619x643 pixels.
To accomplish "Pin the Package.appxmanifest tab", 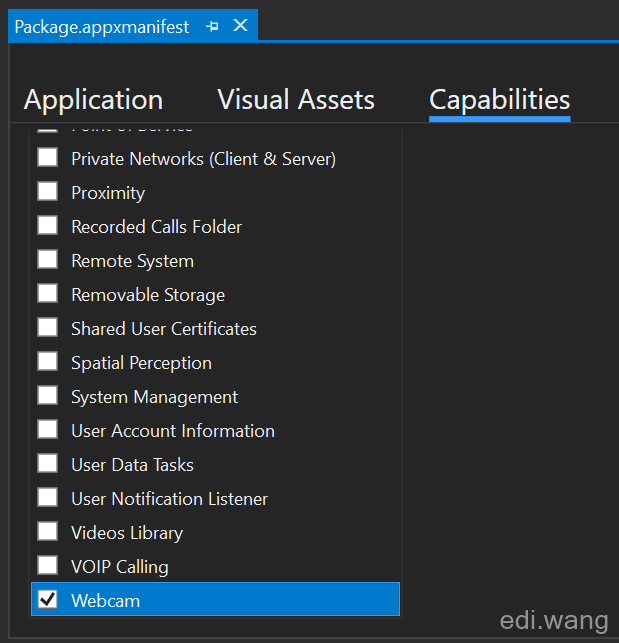I will [212, 27].
